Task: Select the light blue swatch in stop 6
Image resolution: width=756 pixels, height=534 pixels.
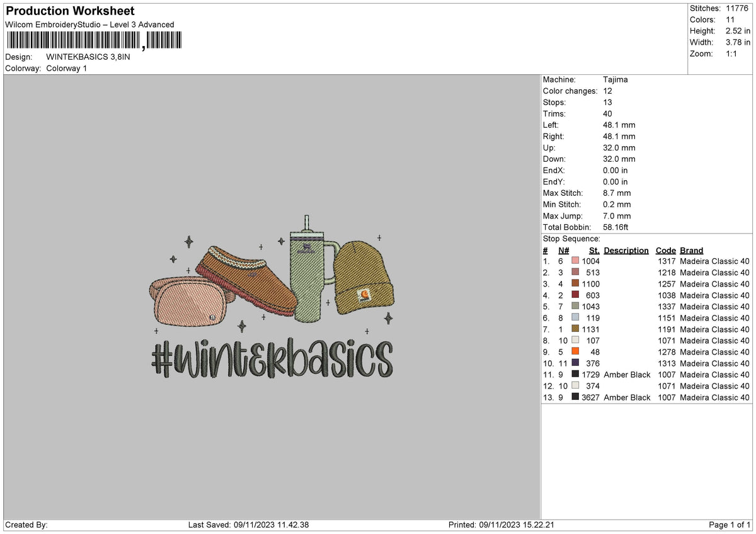Action: point(575,318)
